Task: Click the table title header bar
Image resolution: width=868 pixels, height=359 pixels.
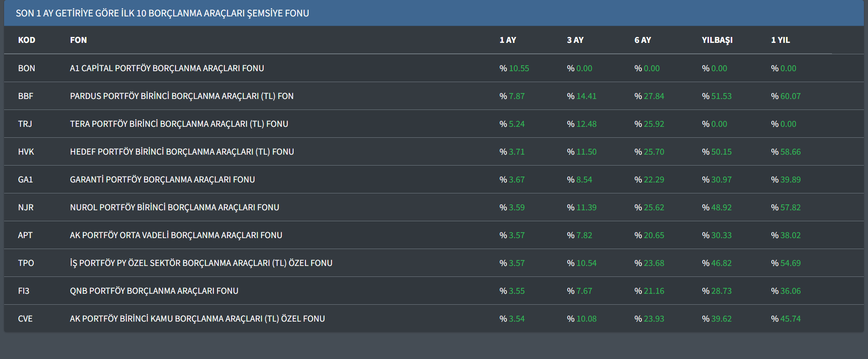Action: click(162, 13)
